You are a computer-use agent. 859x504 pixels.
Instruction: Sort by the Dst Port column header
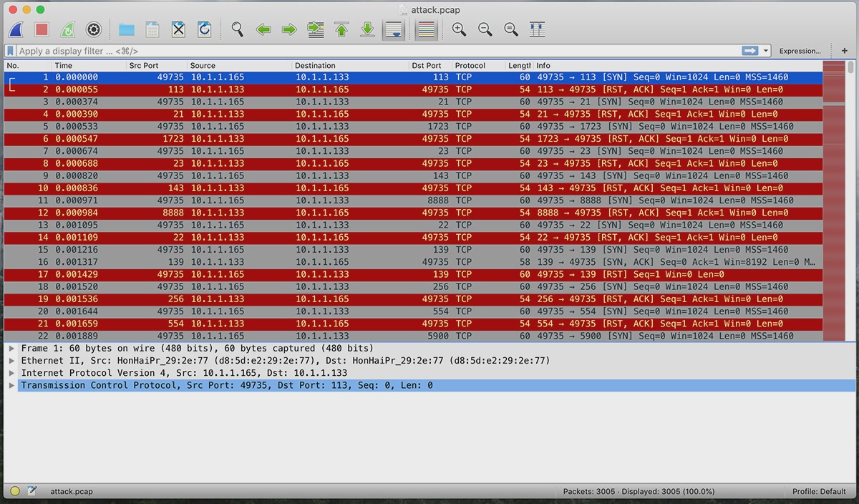tap(430, 65)
